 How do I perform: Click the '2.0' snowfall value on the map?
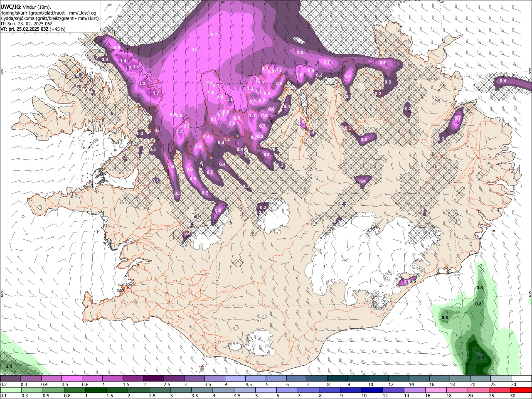[x=230, y=100]
